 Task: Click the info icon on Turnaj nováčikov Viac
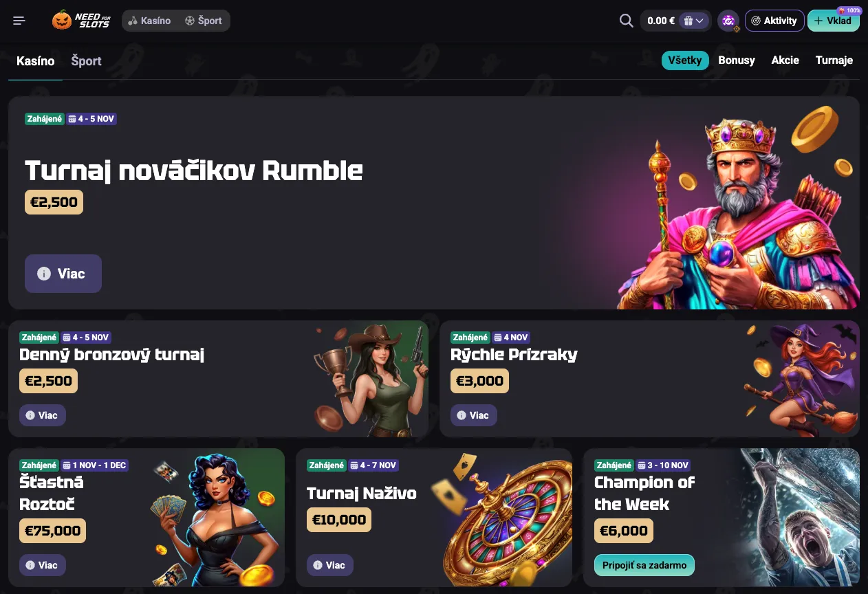point(44,274)
